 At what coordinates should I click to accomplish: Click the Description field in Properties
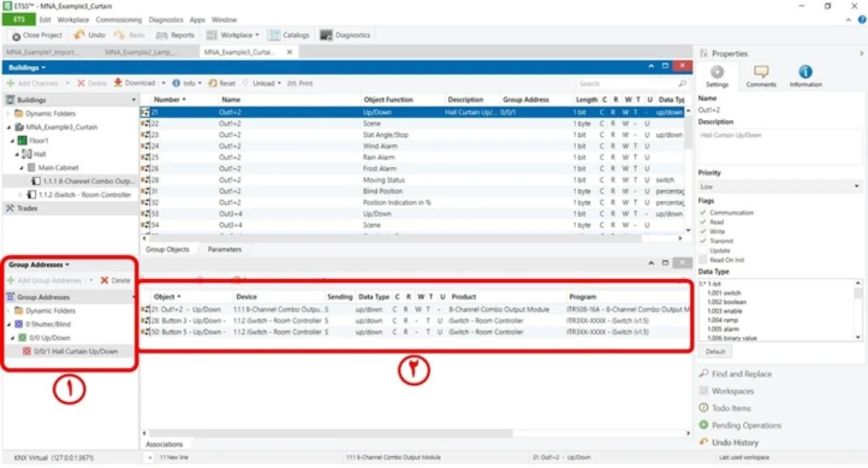(x=780, y=146)
